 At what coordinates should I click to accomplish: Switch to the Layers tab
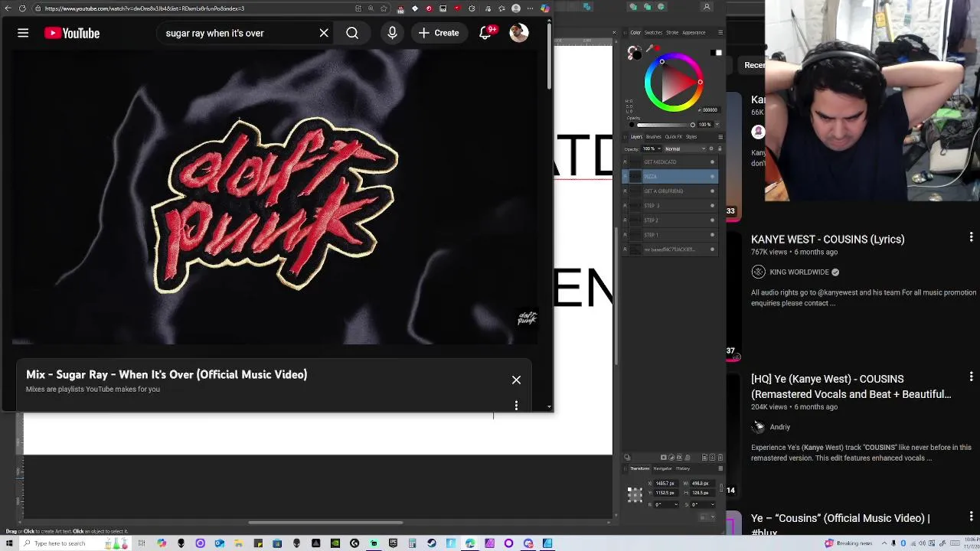636,137
